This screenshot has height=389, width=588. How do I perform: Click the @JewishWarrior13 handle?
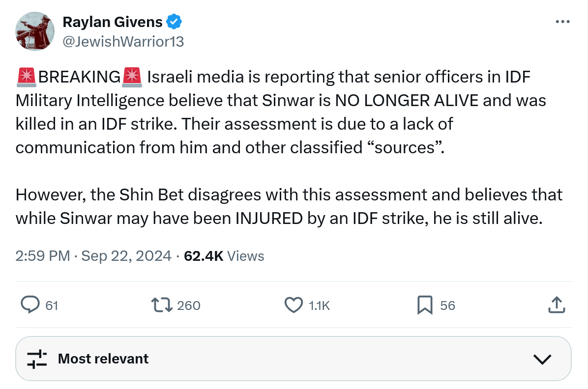pyautogui.click(x=123, y=42)
